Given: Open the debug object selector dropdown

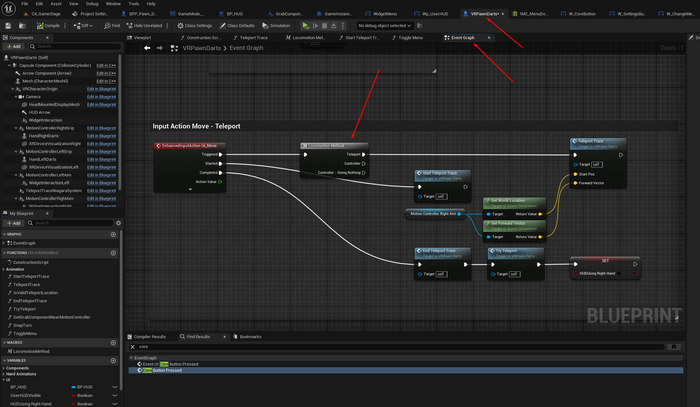Looking at the screenshot, I should coord(385,25).
